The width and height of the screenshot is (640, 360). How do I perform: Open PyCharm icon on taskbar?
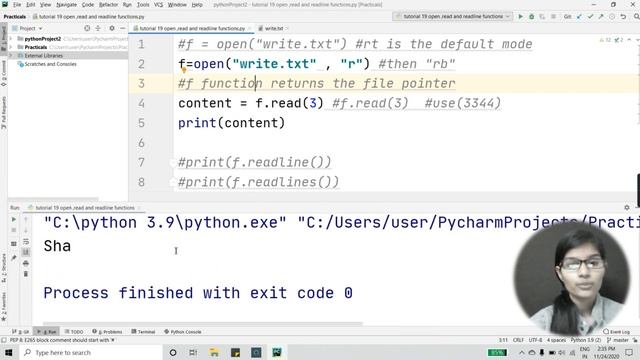(x=277, y=353)
